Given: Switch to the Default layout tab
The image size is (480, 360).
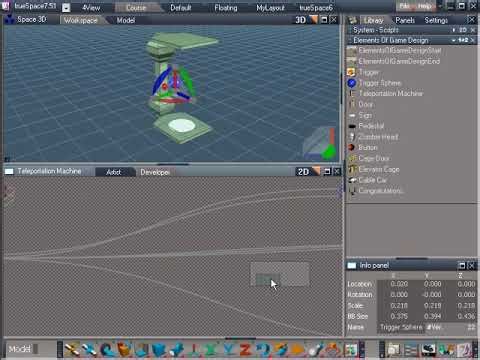Looking at the screenshot, I should [x=181, y=8].
